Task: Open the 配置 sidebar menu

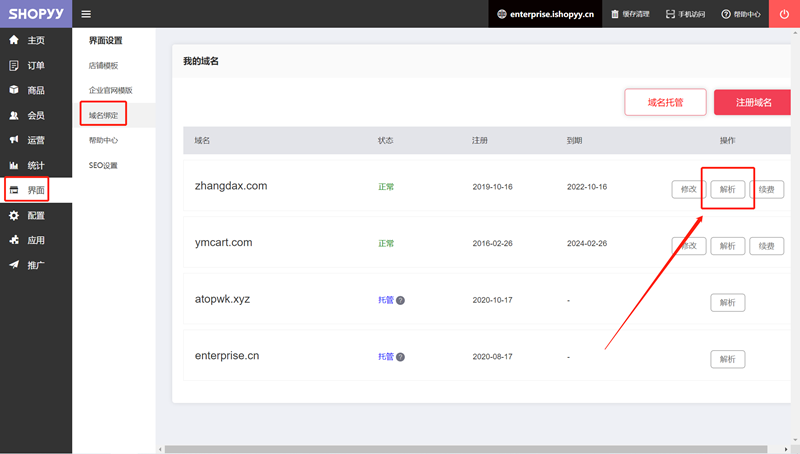Action: [x=36, y=215]
